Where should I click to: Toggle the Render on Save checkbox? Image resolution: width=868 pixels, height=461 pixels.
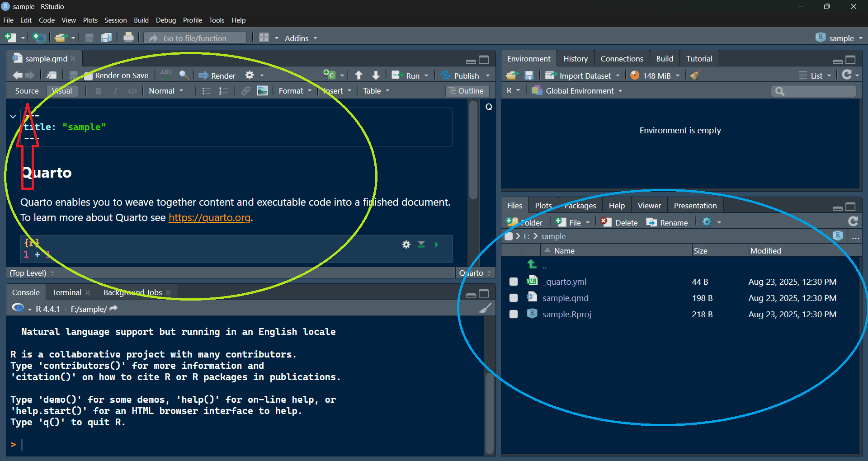point(88,76)
